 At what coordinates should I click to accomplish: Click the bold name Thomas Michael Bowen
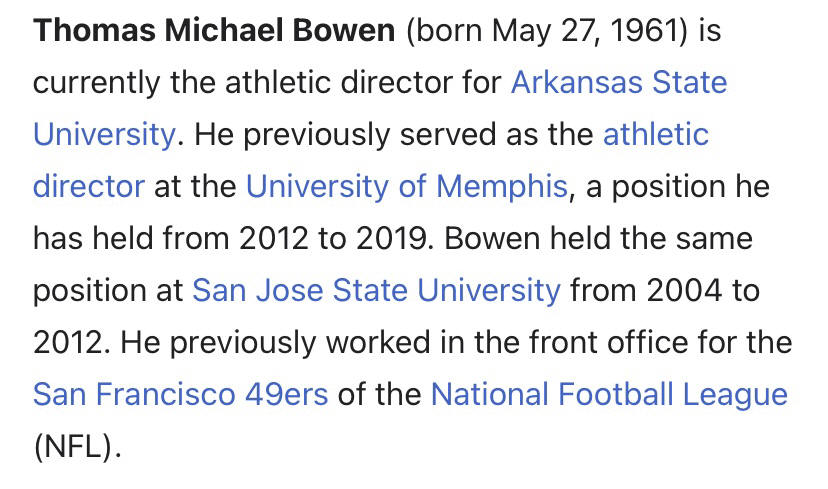click(214, 30)
